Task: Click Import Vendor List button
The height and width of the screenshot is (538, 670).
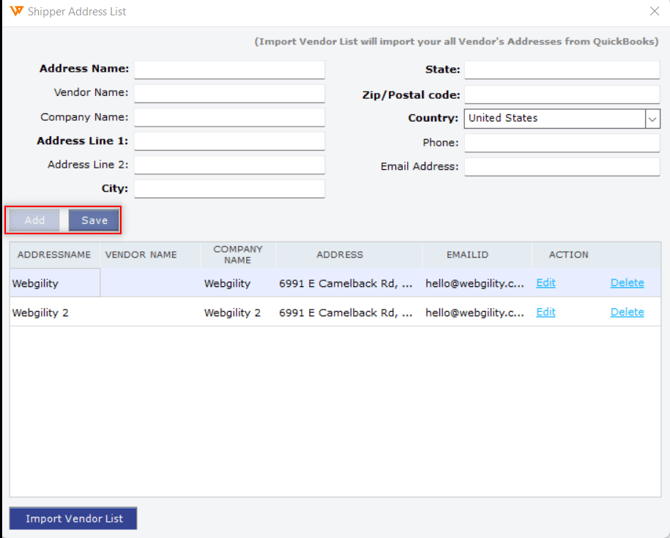Action: click(x=73, y=519)
